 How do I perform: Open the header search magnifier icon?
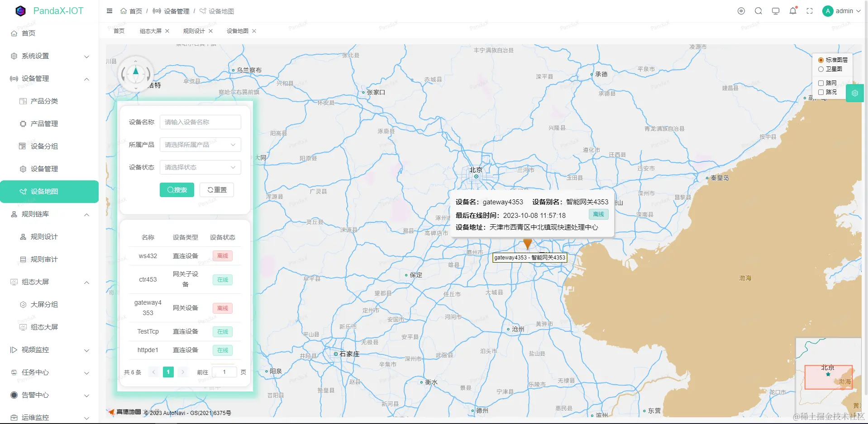(x=758, y=11)
